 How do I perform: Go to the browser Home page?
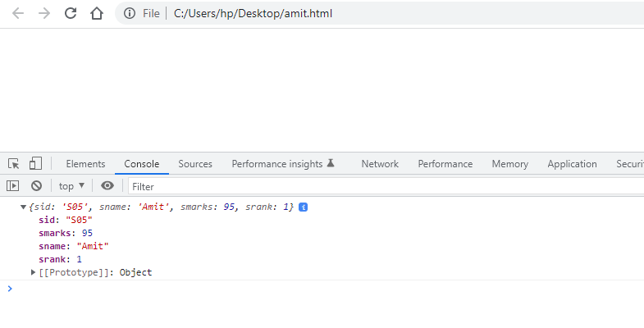97,14
